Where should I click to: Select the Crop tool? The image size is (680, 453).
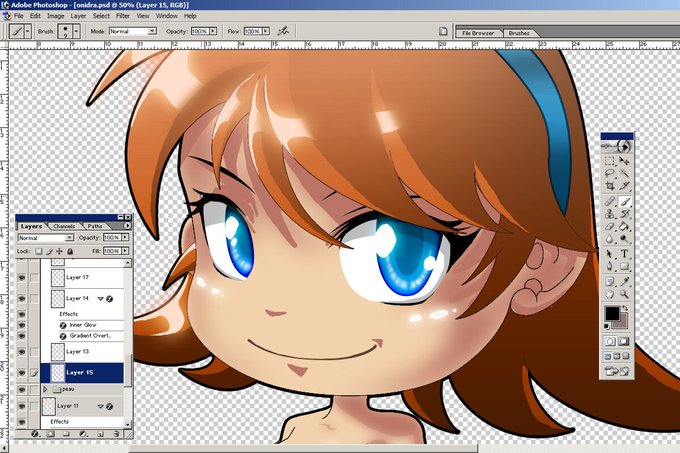(610, 186)
